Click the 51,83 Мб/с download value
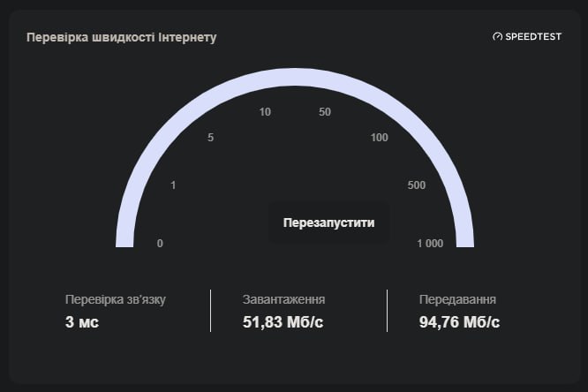Viewport: 588px width, 392px height. [283, 322]
